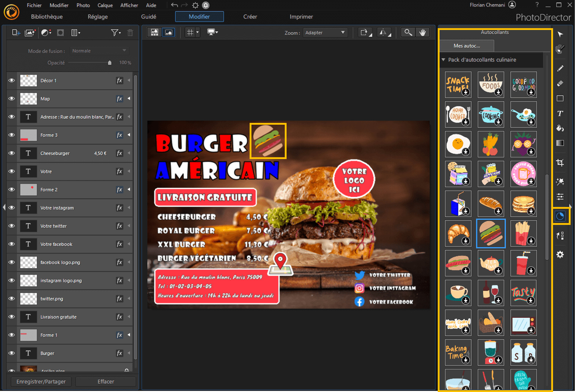575x392 pixels.
Task: Add a new empty layer
Action: tap(16, 33)
